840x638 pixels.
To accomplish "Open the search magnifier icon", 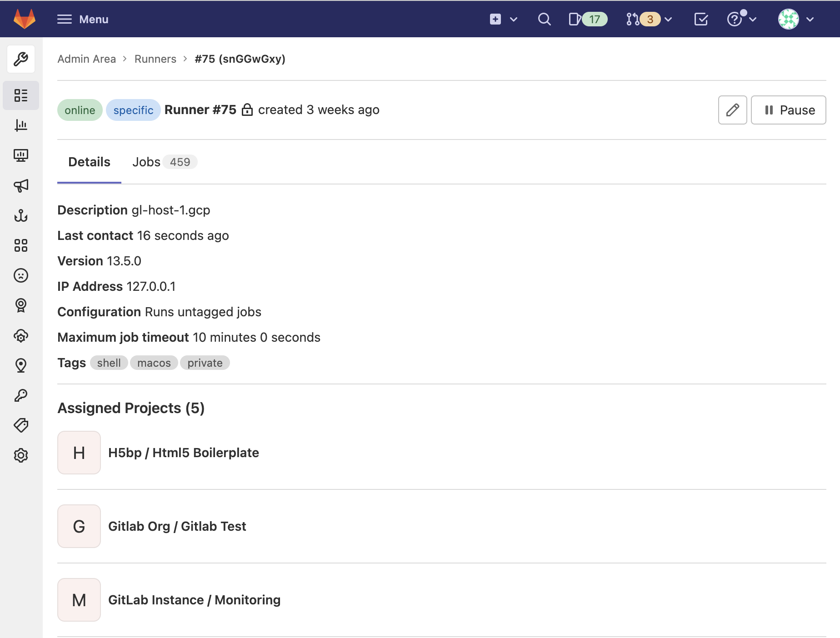I will click(x=544, y=19).
